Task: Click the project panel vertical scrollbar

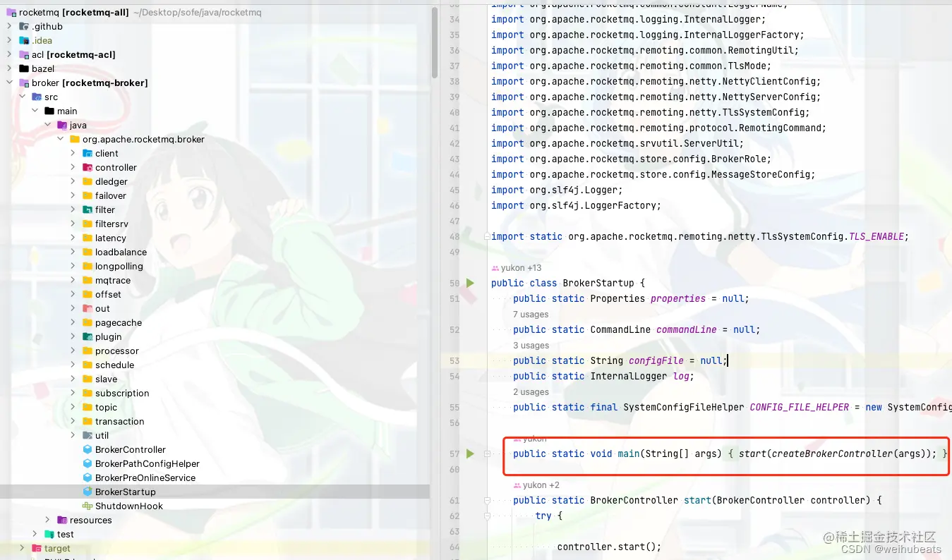Action: point(435,42)
